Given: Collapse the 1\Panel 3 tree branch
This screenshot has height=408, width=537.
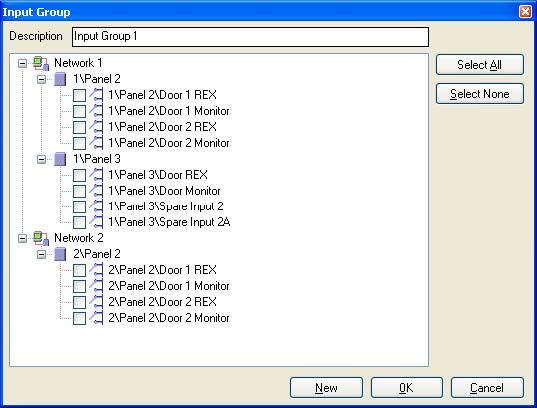Looking at the screenshot, I should click(x=41, y=159).
